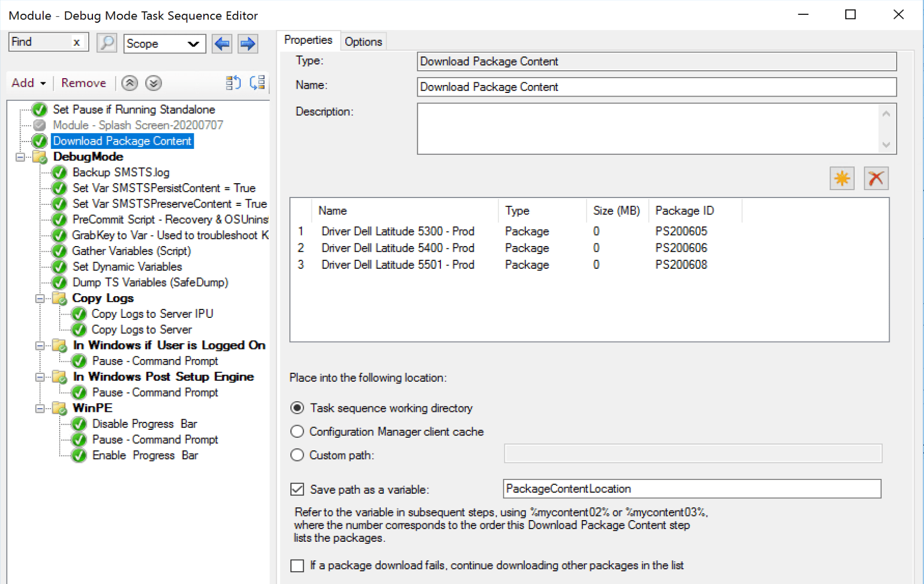Screen dimensions: 924x584
Task: Select the Configuration Manager client cache option
Action: (x=297, y=431)
